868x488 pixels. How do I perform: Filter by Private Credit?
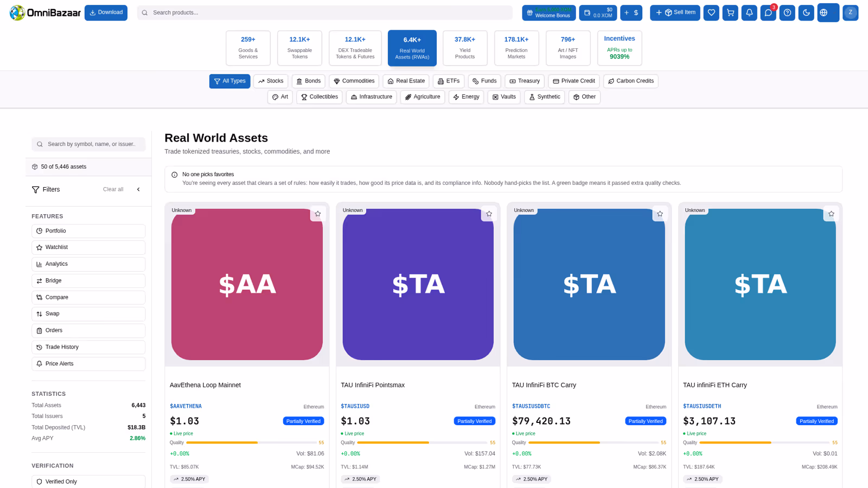click(x=574, y=81)
